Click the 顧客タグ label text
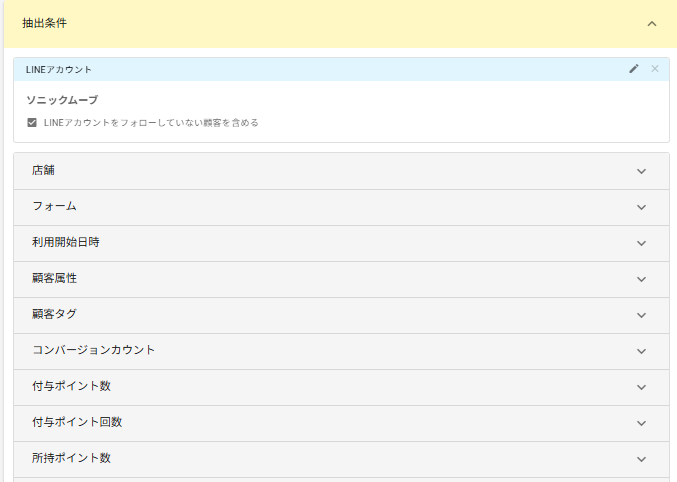Screen dimensions: 677x482 (x=54, y=315)
